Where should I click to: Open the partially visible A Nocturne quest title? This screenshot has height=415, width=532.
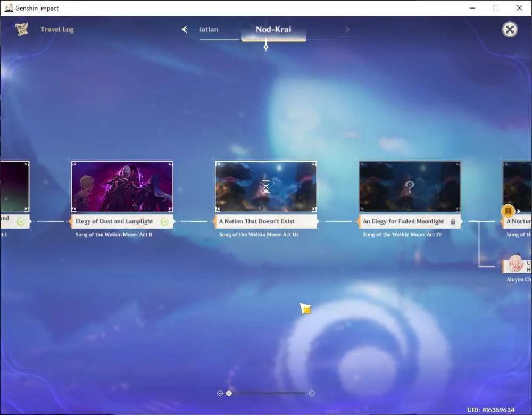[x=518, y=221]
